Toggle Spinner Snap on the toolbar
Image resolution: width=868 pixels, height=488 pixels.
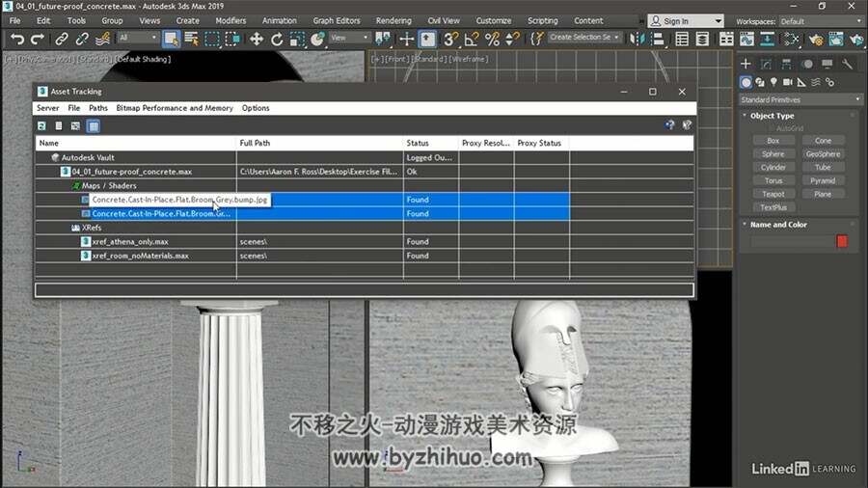click(513, 40)
